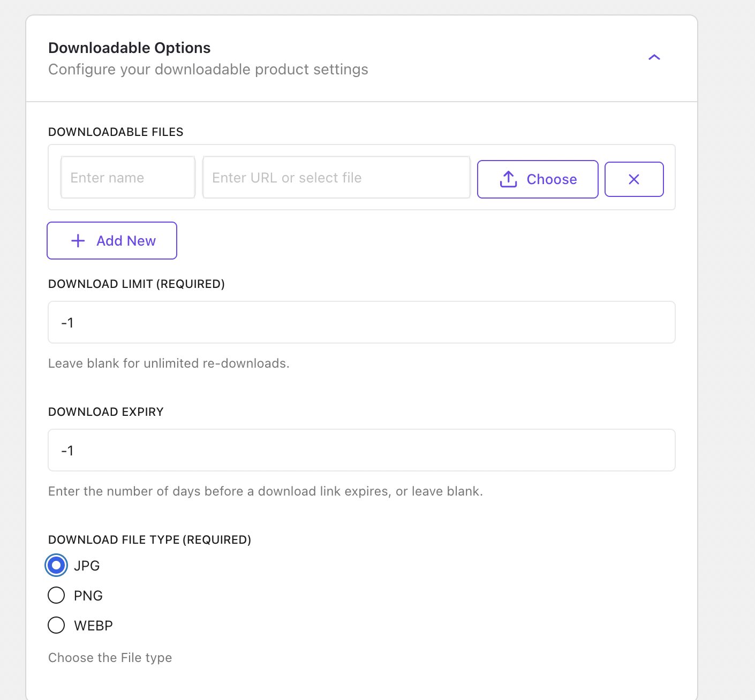Choose WEBP as the download file type
Image resolution: width=755 pixels, height=700 pixels.
click(56, 625)
